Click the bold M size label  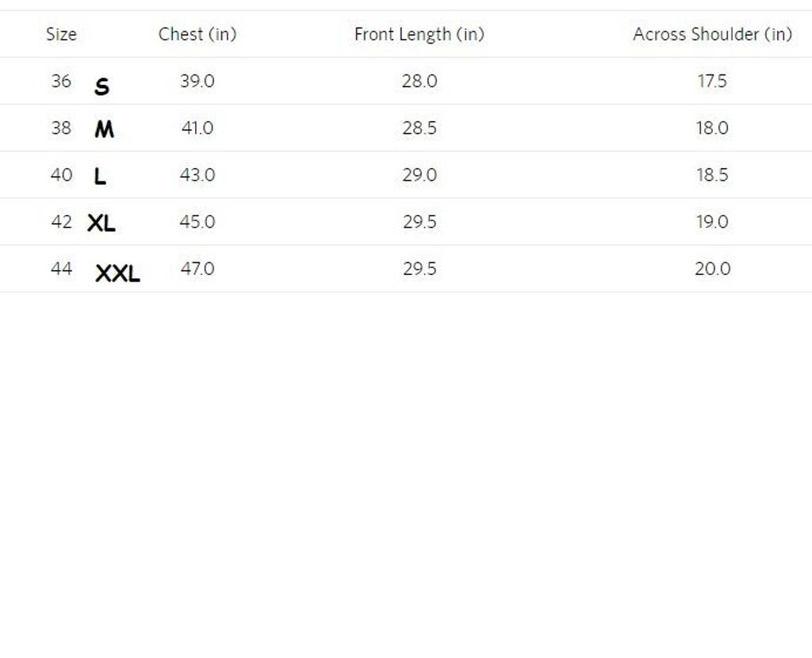104,129
